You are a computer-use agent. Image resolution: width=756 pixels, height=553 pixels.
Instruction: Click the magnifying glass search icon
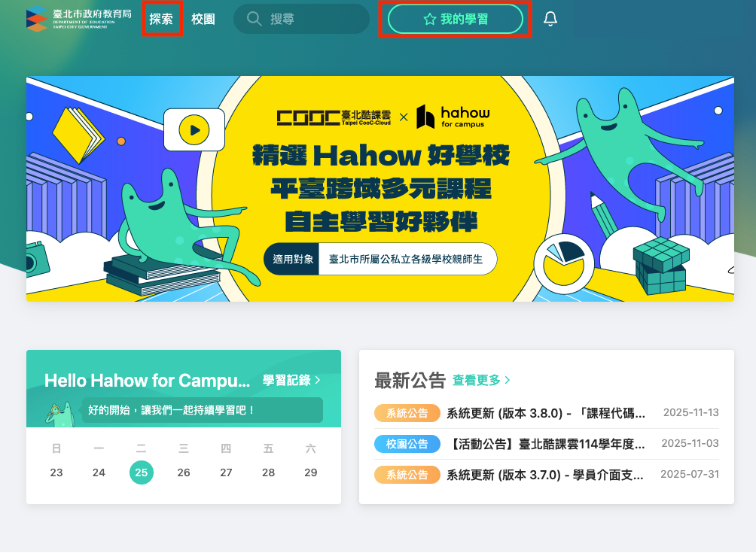(x=254, y=19)
